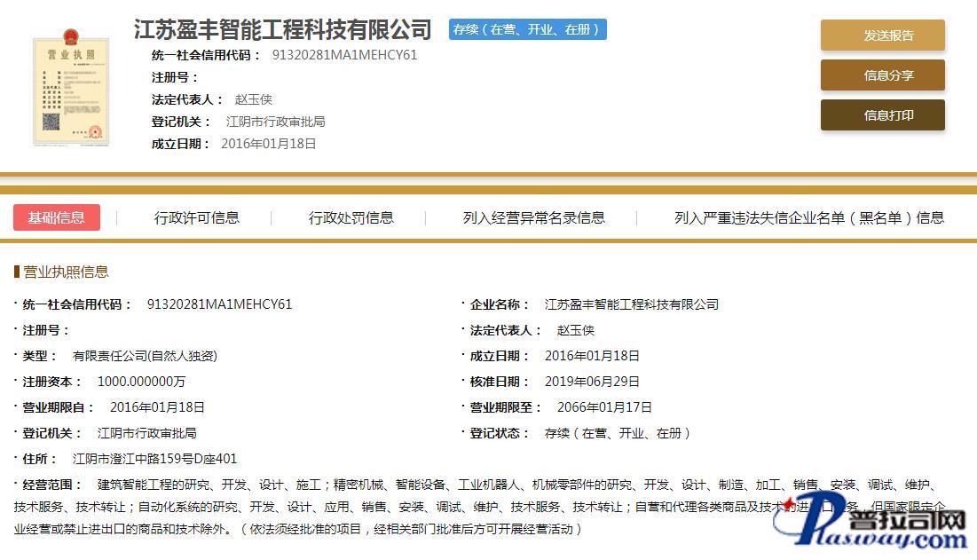The image size is (977, 560).
Task: Click the company title 江苏盈丰智能工程科技有限公司
Action: [282, 29]
